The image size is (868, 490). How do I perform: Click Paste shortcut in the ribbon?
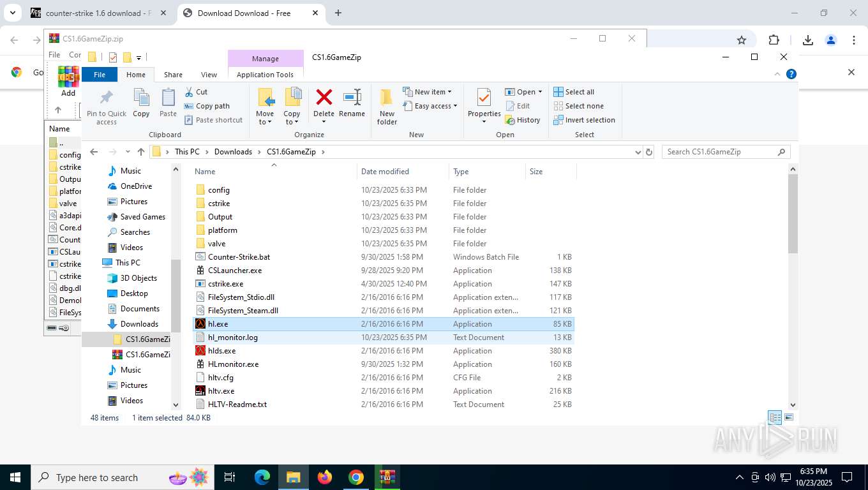pyautogui.click(x=213, y=120)
